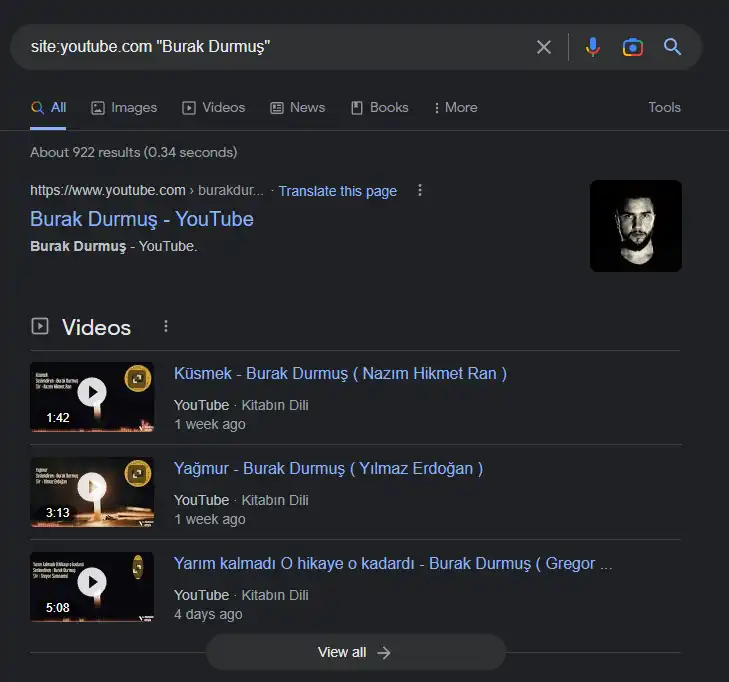
Task: Open Küsmek - Burak Durmuş video link
Action: (340, 373)
